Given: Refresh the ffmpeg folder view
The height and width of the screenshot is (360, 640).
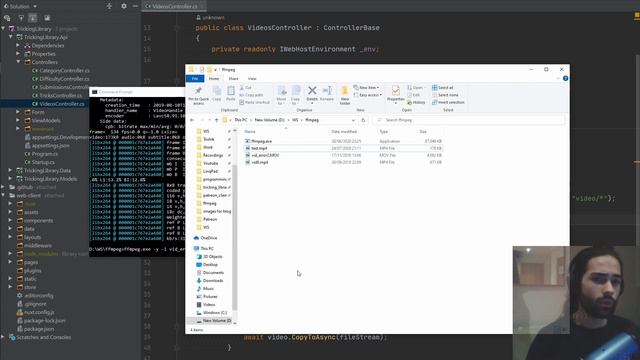Looking at the screenshot, I should click(363, 120).
